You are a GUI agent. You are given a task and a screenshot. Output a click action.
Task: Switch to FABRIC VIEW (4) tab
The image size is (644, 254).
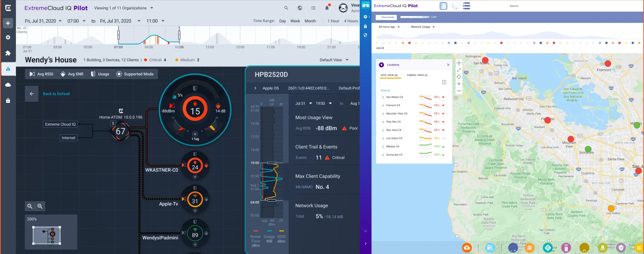pyautogui.click(x=417, y=75)
